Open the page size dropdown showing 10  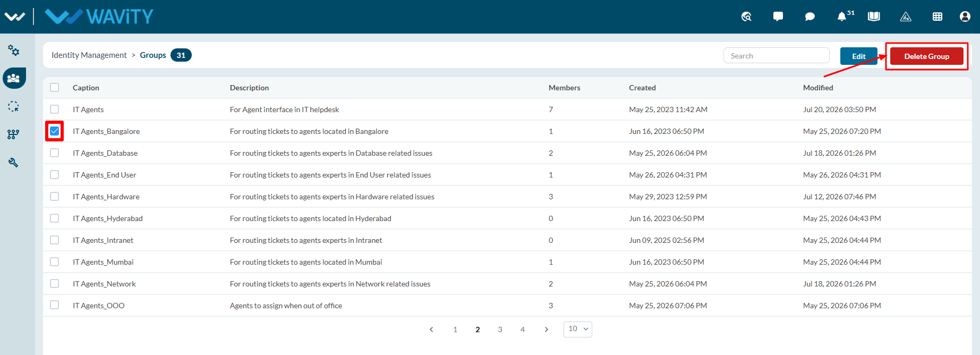click(x=577, y=329)
